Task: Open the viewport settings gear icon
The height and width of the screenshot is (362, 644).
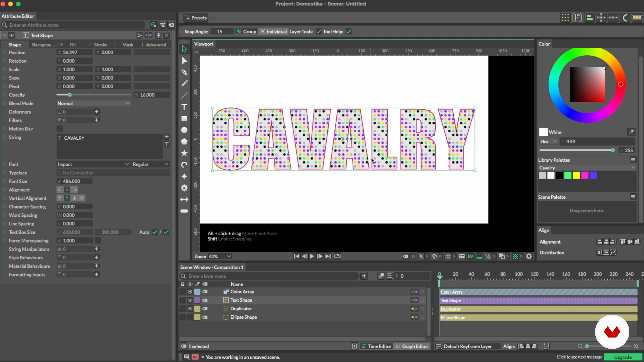Action: coord(529,256)
